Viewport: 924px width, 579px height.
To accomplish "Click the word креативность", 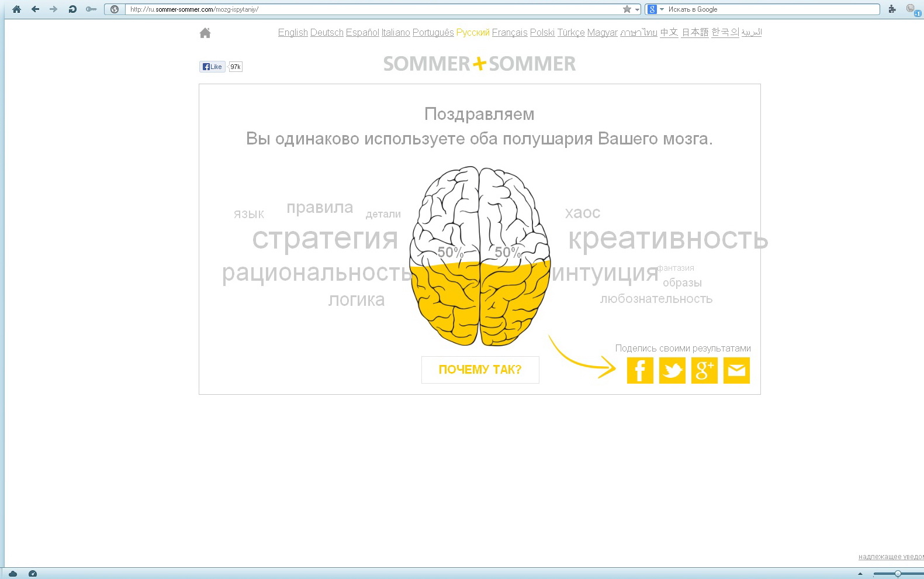I will click(x=668, y=239).
